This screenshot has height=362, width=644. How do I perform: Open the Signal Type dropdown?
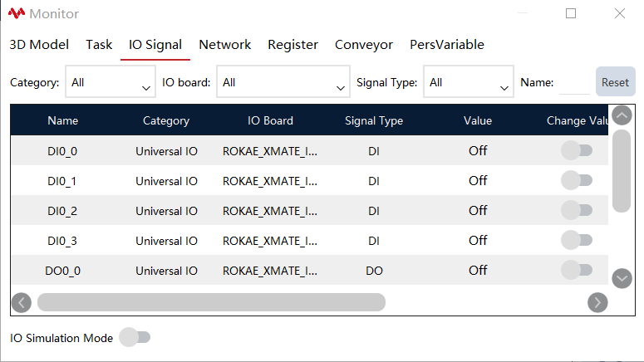coord(468,81)
